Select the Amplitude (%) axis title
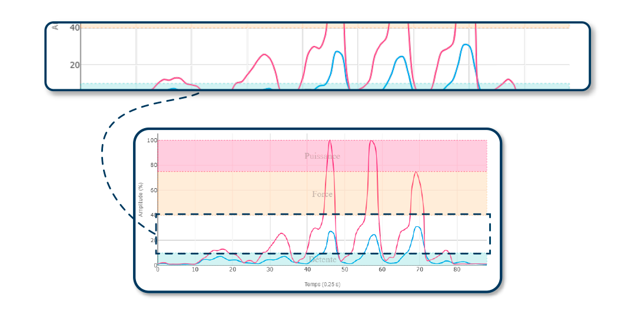Screen dimensions: 644x311 (x=141, y=200)
